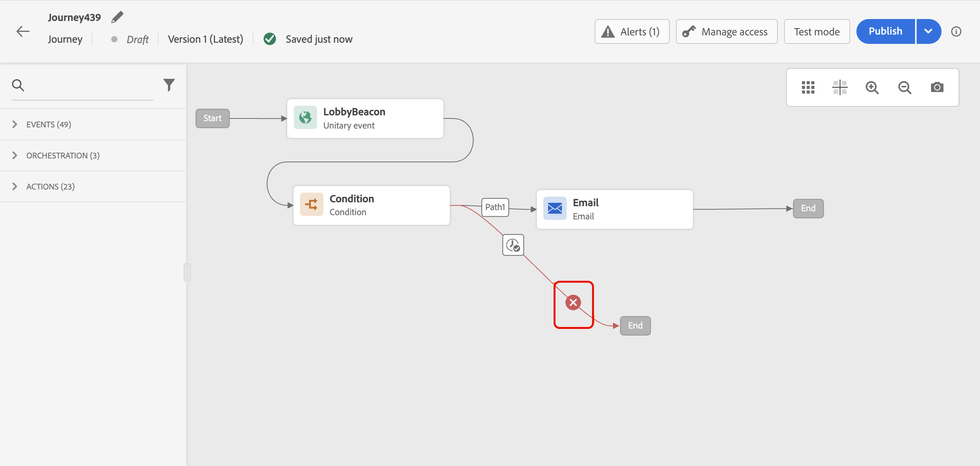The height and width of the screenshot is (466, 980).
Task: Click Test mode button
Action: [817, 31]
